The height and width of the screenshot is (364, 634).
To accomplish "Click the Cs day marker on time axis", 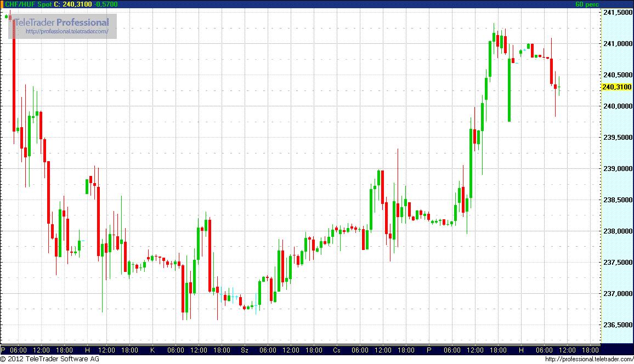I will click(x=336, y=350).
